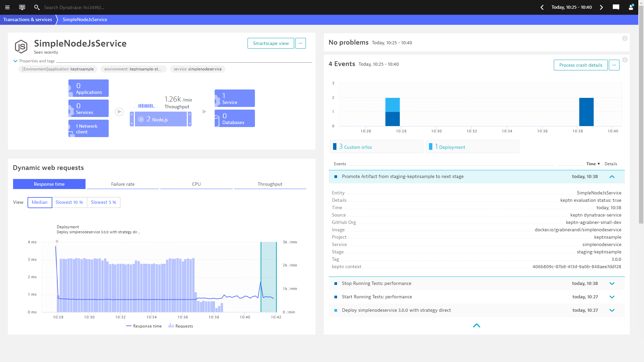Open the chat messages icon
Screen dimensions: 644x362
pos(616,7)
